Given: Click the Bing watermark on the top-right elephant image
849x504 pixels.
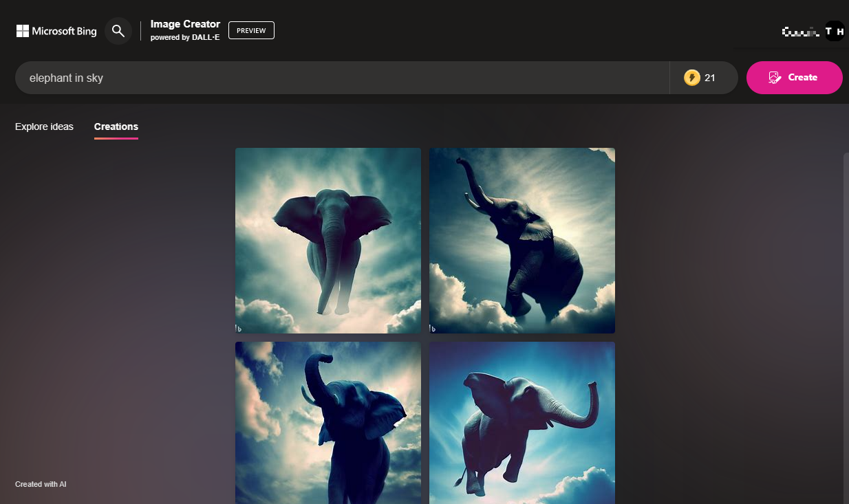Looking at the screenshot, I should (433, 328).
